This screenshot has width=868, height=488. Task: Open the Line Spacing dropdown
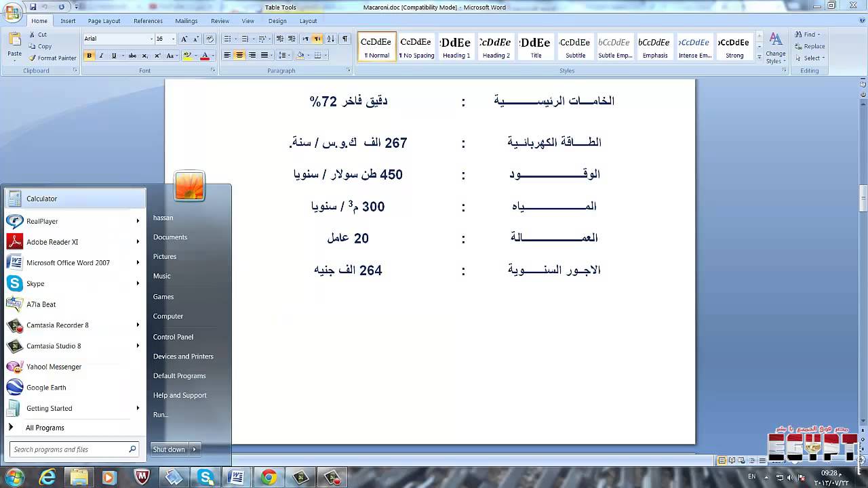pos(283,56)
